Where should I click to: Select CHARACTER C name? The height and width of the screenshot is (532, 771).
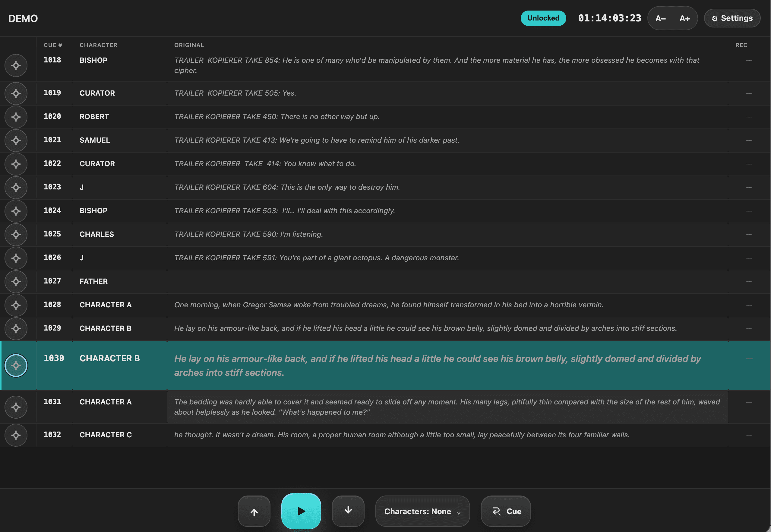tap(106, 435)
